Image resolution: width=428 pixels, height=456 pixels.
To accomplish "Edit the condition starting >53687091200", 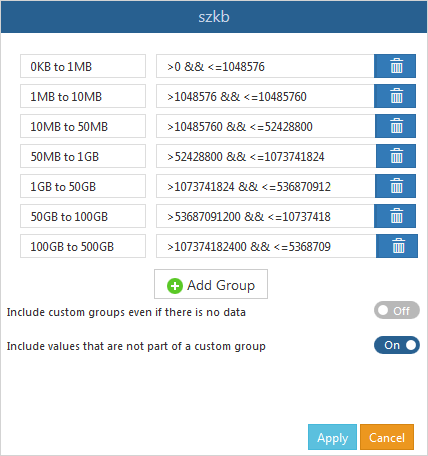I will pyautogui.click(x=265, y=216).
